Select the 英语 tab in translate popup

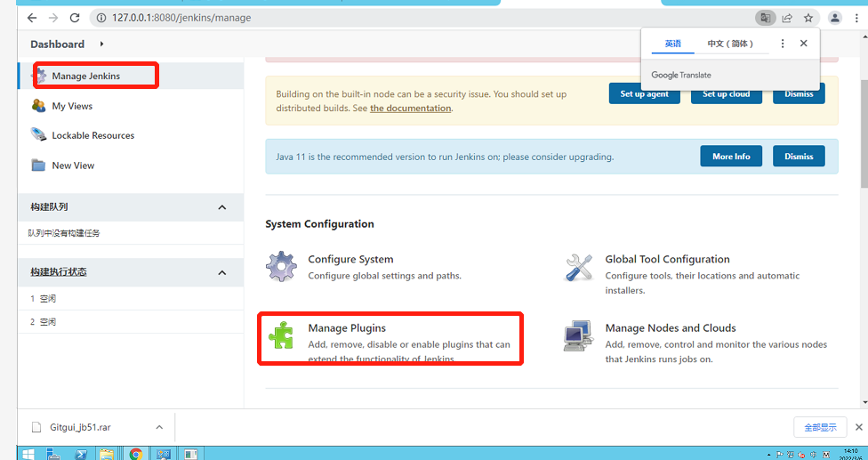(672, 44)
